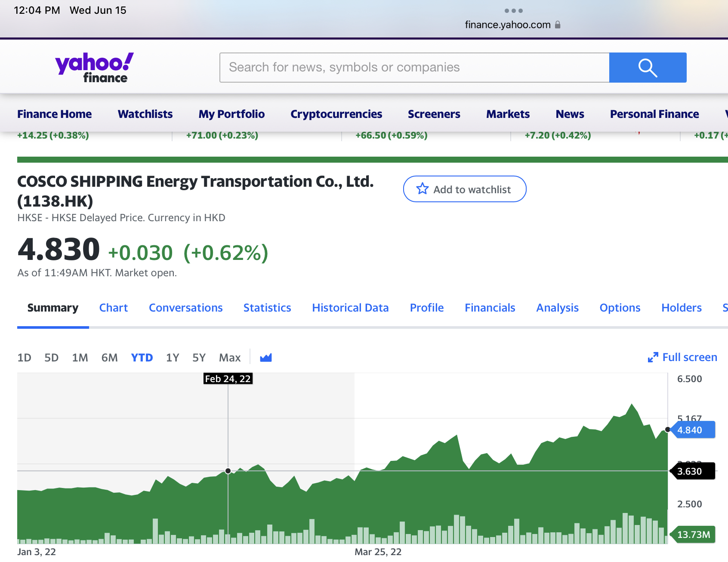Click the chart type area icon

point(266,358)
